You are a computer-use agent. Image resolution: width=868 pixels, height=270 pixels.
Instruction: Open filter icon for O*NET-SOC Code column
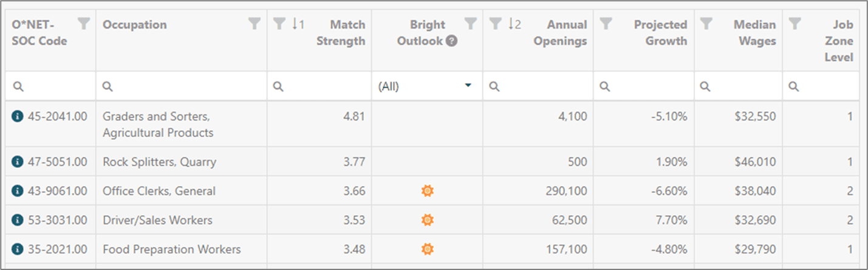coord(84,24)
